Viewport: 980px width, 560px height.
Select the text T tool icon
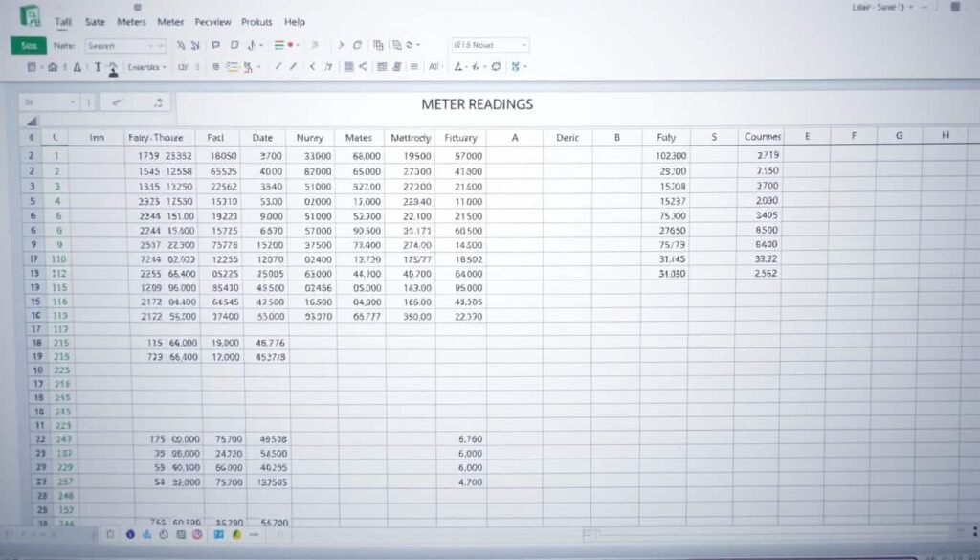(x=97, y=67)
